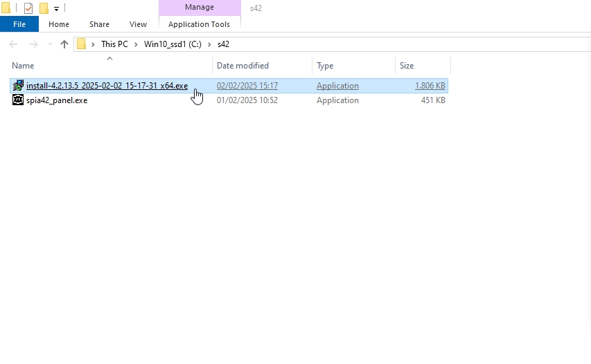Navigate to Win10_ssd1 (C:) breadcrumb
591x364 pixels.
(173, 44)
